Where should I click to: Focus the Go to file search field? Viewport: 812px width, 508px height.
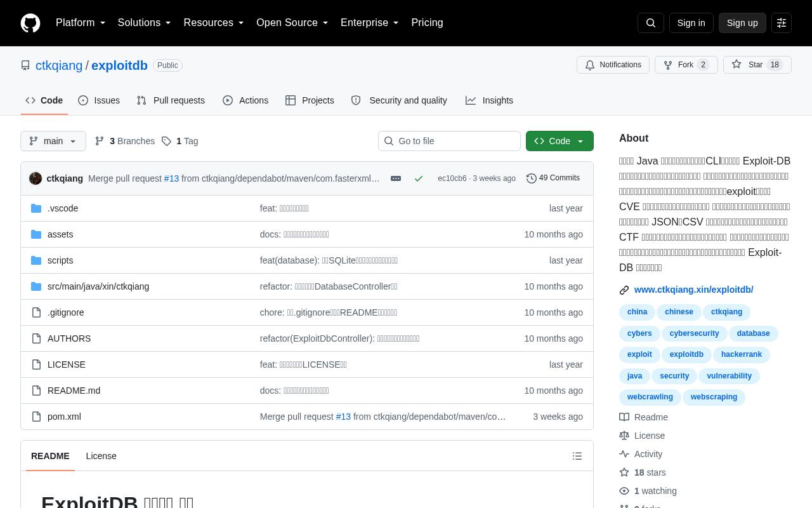coord(449,141)
